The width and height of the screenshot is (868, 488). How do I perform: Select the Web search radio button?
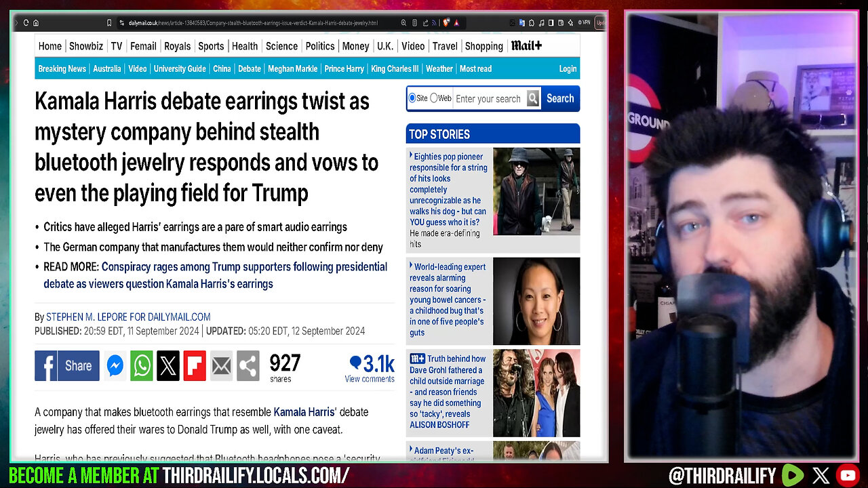pos(434,98)
